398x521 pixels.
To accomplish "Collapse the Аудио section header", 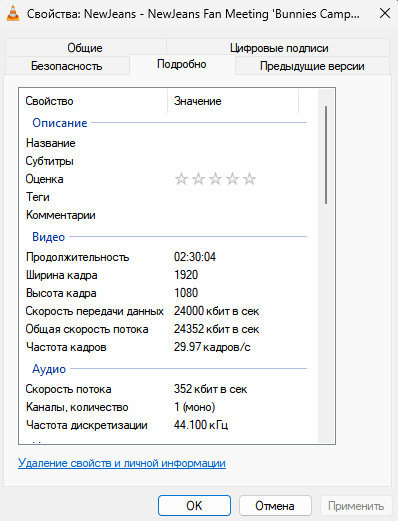I will coord(49,369).
